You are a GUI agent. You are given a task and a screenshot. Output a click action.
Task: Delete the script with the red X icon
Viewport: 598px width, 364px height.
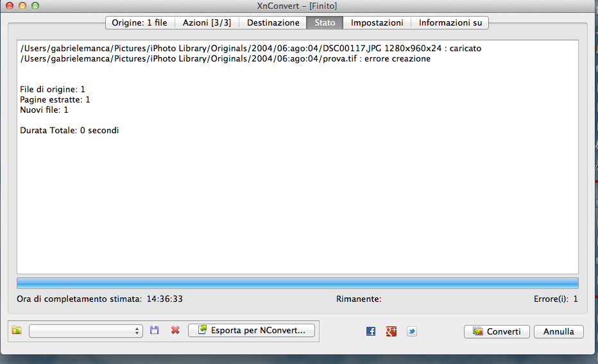click(x=175, y=330)
